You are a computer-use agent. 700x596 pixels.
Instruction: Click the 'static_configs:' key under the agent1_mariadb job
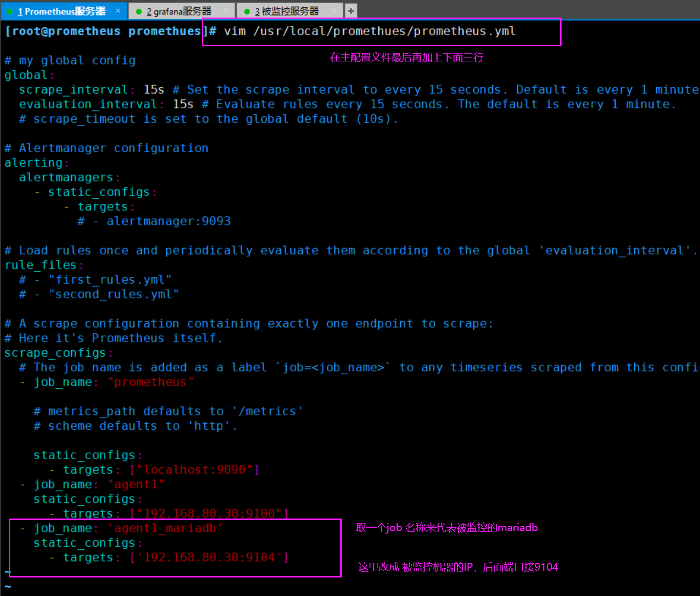[x=88, y=543]
